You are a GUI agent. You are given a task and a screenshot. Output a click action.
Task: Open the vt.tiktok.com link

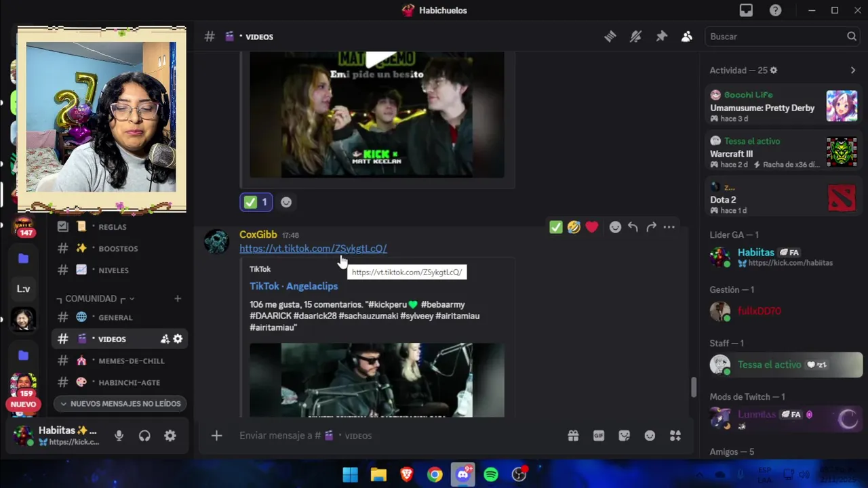tap(313, 248)
